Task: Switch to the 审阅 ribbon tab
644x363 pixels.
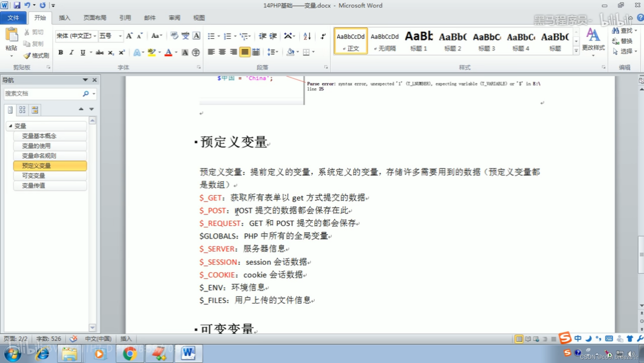Action: (x=174, y=18)
